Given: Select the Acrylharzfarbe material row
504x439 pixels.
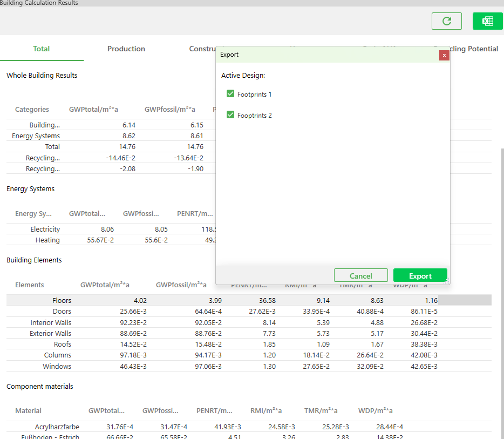Looking at the screenshot, I should (x=57, y=427).
